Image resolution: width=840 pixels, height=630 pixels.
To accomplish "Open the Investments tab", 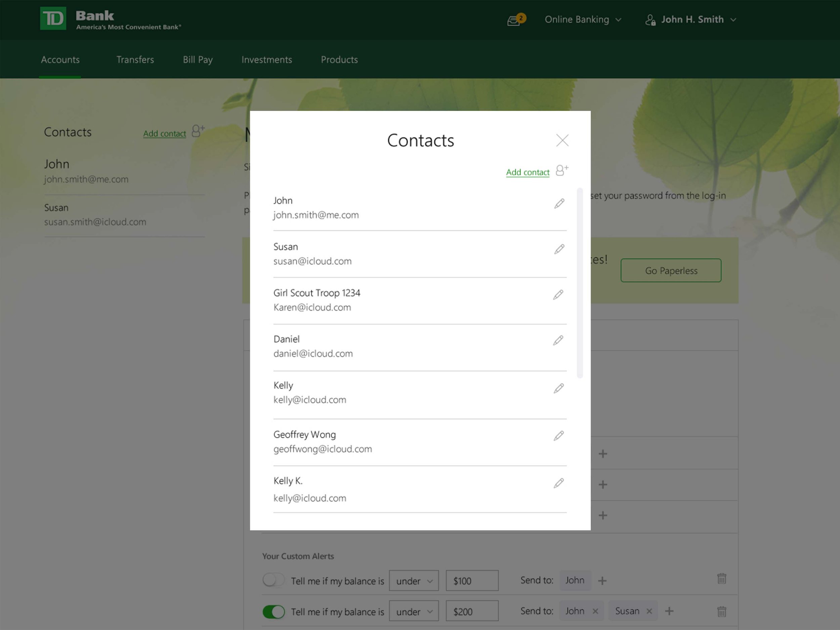I will (x=266, y=59).
